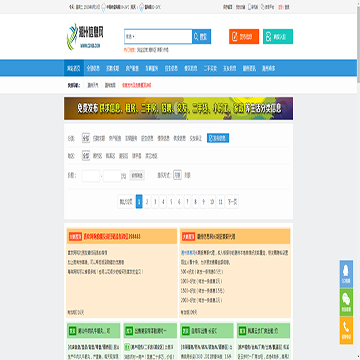Screen dimensions: 360x360
Task: Open the search type dropdown inside search box
Action: coord(130,37)
